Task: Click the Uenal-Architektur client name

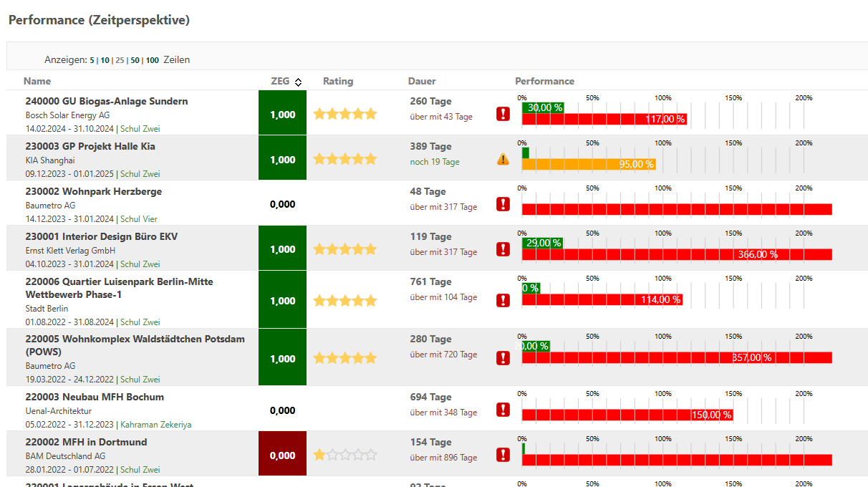Action: (x=59, y=411)
